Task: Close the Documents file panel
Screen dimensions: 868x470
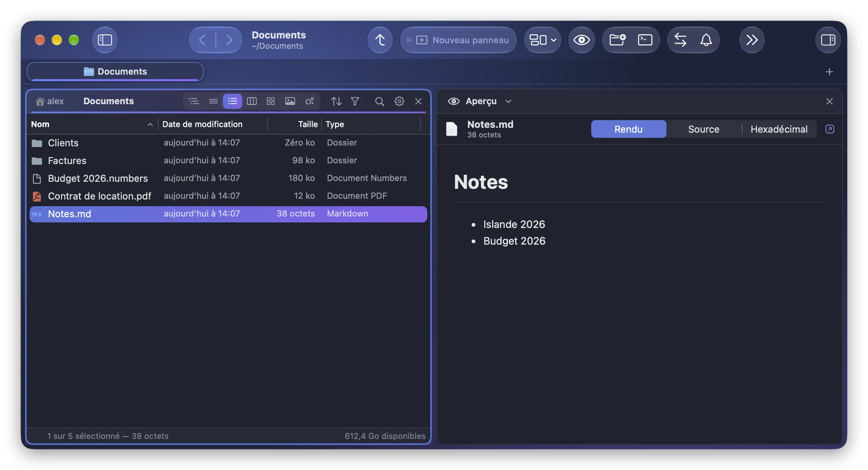Action: click(418, 101)
